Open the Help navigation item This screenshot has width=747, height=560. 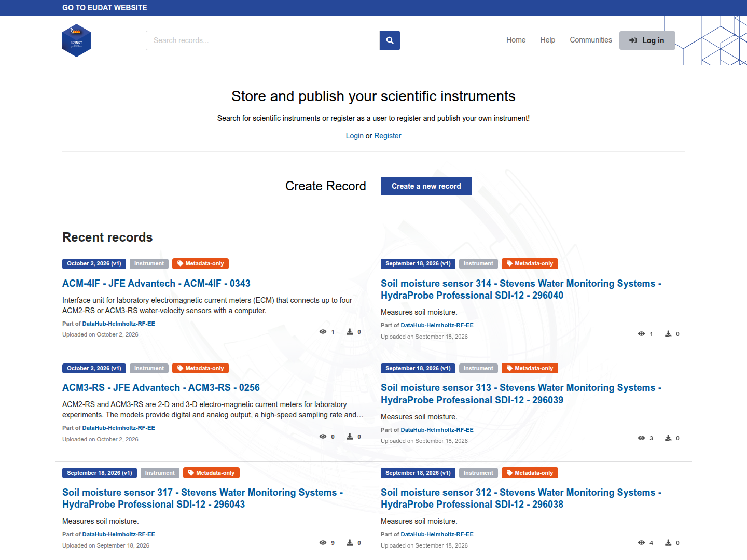(x=547, y=40)
